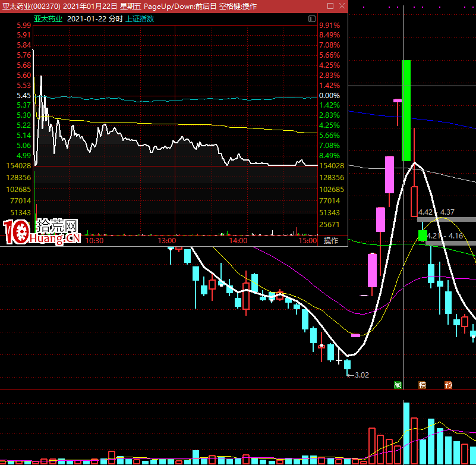Click the 0.00% percentage axis label
This screenshot has height=465, width=476.
click(x=329, y=96)
